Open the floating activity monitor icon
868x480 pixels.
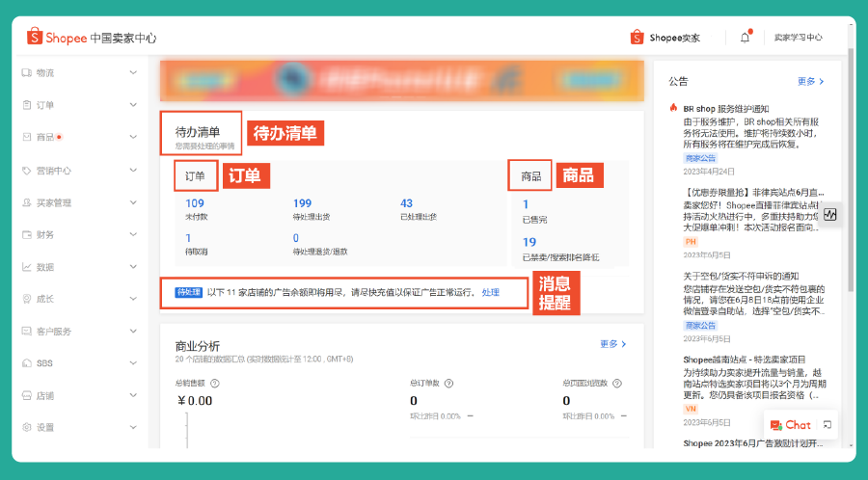pyautogui.click(x=829, y=214)
